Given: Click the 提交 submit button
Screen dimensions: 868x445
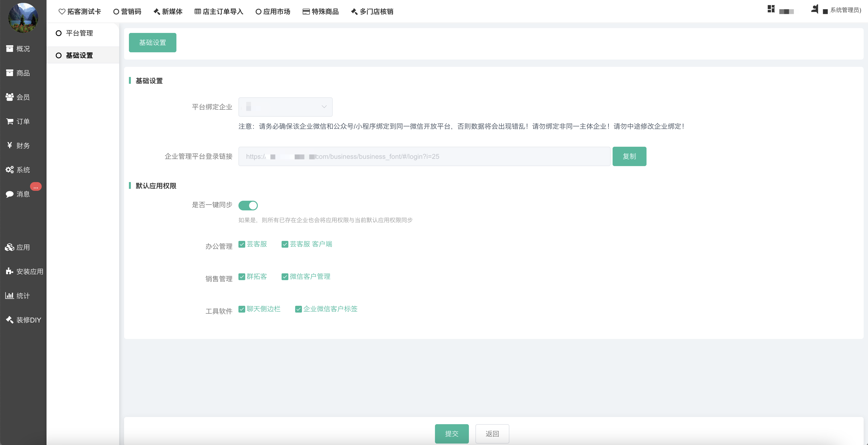Looking at the screenshot, I should coord(451,434).
